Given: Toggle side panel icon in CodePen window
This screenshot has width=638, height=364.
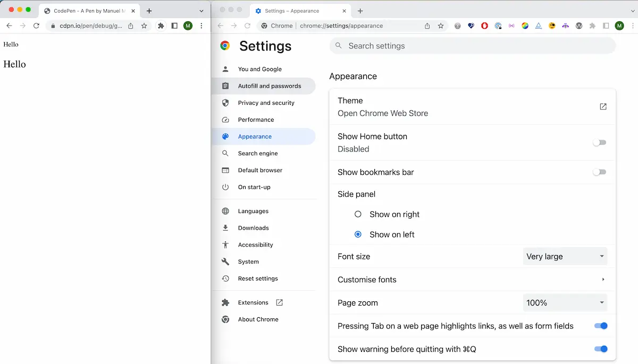Looking at the screenshot, I should tap(174, 26).
